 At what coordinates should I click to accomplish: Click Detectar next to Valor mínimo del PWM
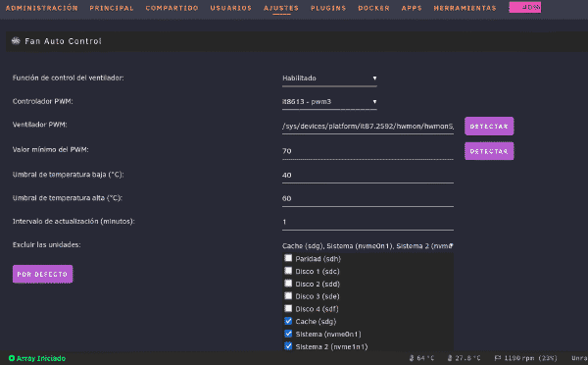click(x=489, y=151)
